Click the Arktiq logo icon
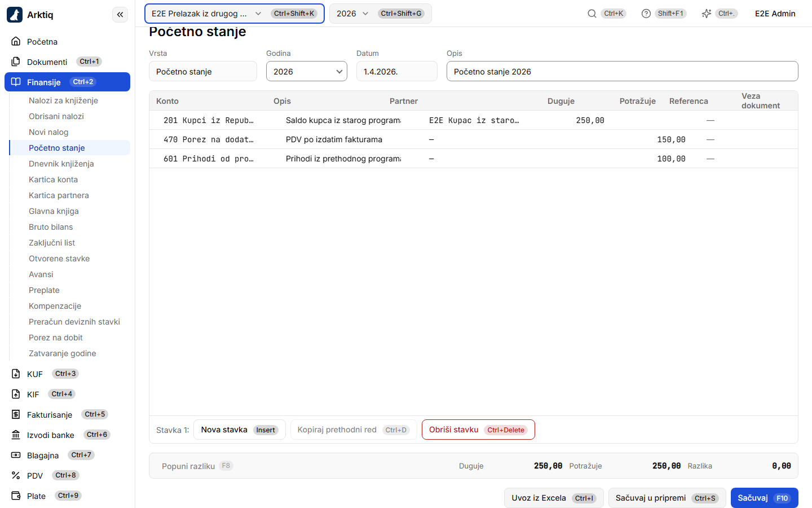Screen dimensions: 812x508 click(x=15, y=15)
